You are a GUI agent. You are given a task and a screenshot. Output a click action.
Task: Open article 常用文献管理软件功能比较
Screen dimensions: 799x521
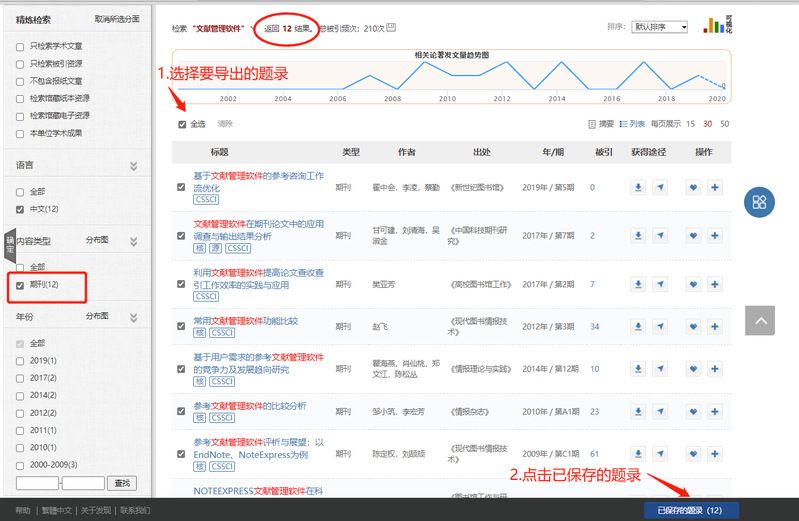[x=244, y=322]
